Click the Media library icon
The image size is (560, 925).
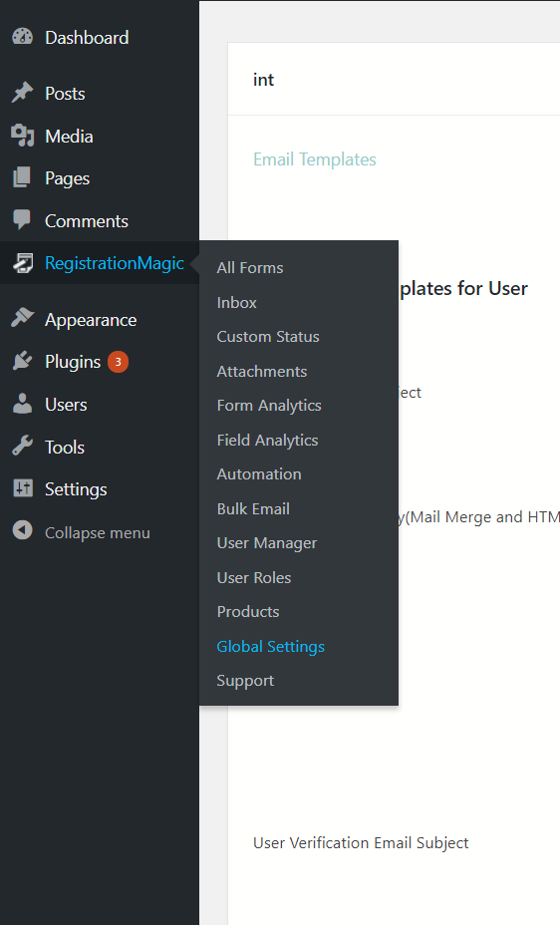[22, 136]
